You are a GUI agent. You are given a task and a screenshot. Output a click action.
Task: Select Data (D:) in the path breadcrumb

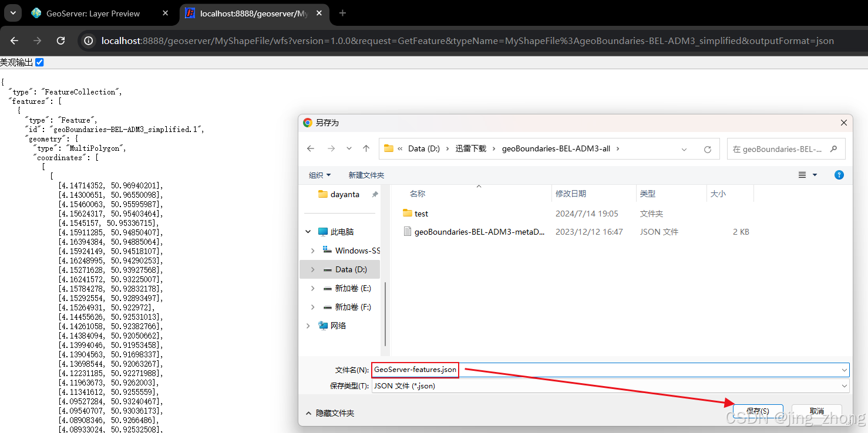tap(424, 148)
